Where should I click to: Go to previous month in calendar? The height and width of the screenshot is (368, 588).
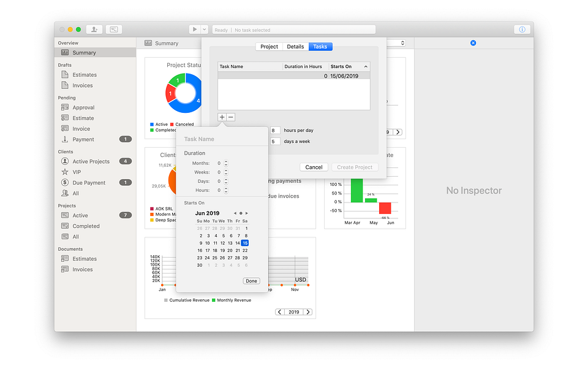click(x=235, y=213)
